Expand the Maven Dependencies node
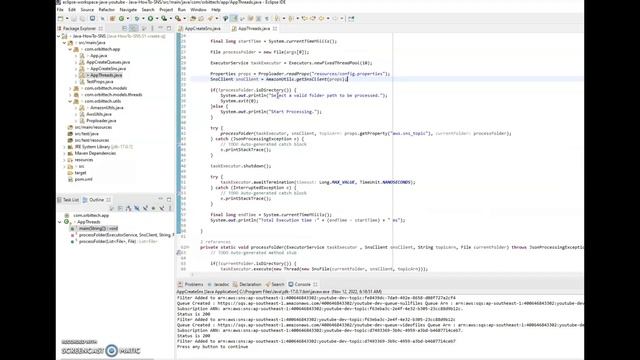The image size is (640, 360). click(64, 153)
